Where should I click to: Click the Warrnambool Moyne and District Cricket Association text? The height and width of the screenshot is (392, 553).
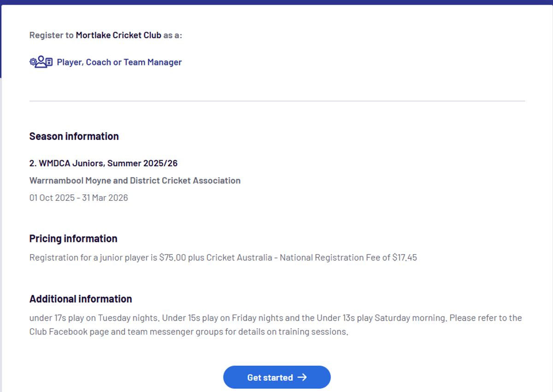coord(135,181)
